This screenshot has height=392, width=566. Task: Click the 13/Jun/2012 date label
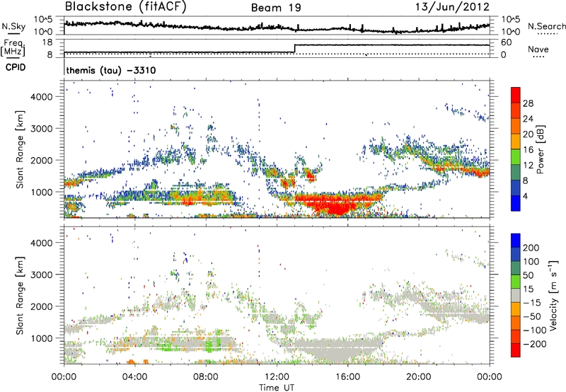(x=452, y=7)
